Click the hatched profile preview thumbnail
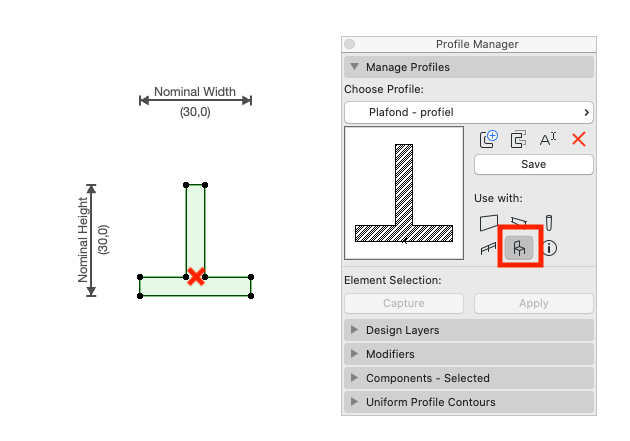 coord(404,193)
